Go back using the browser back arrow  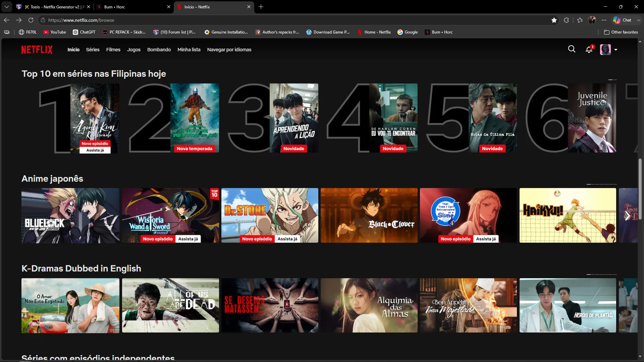pyautogui.click(x=7, y=20)
